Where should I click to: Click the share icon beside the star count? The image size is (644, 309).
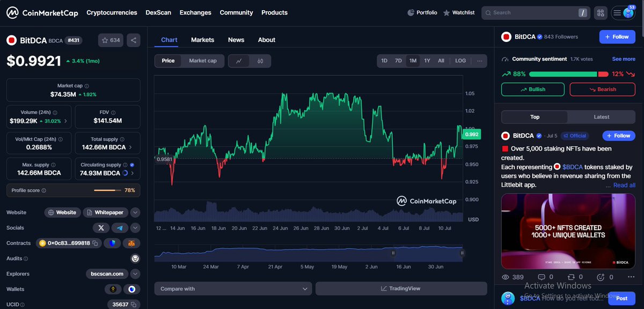pos(134,40)
